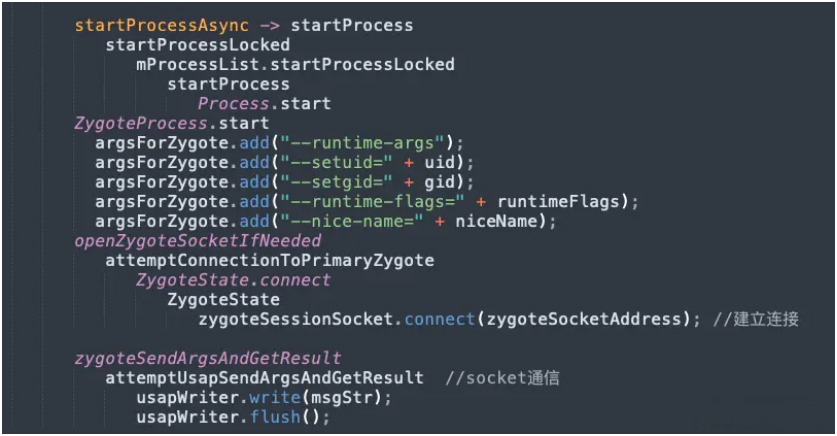Select openZygoteSocketIfNeeded method name
The image size is (837, 436).
(198, 241)
